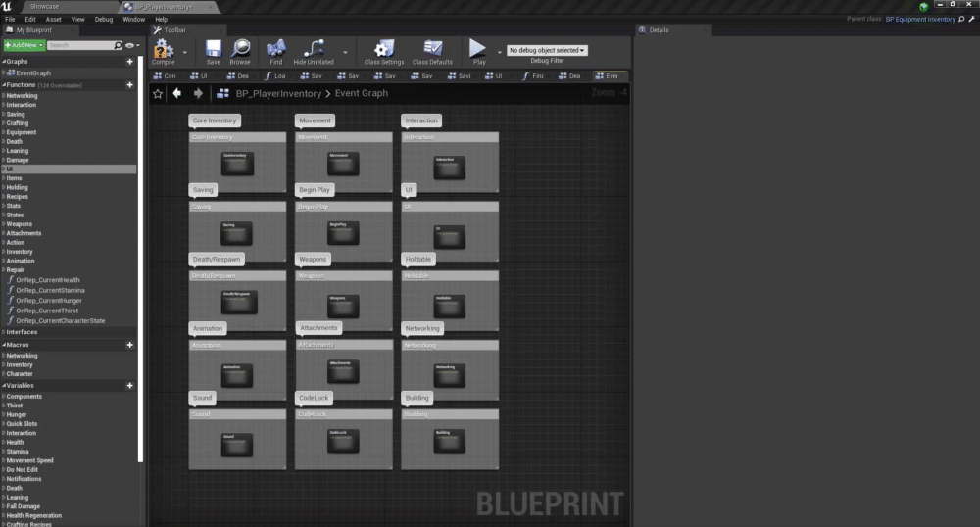Open the OnRep_CurrentHunger function
980x527 pixels.
coord(49,301)
